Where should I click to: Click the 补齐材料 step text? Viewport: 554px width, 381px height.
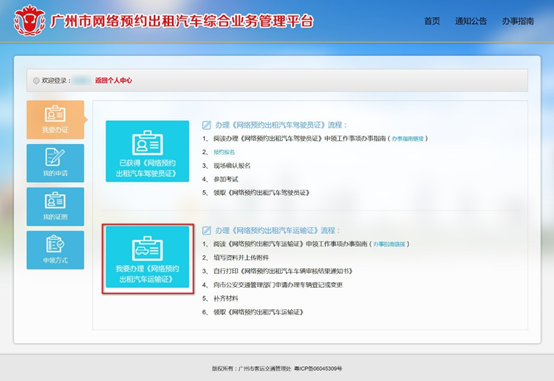pyautogui.click(x=226, y=299)
